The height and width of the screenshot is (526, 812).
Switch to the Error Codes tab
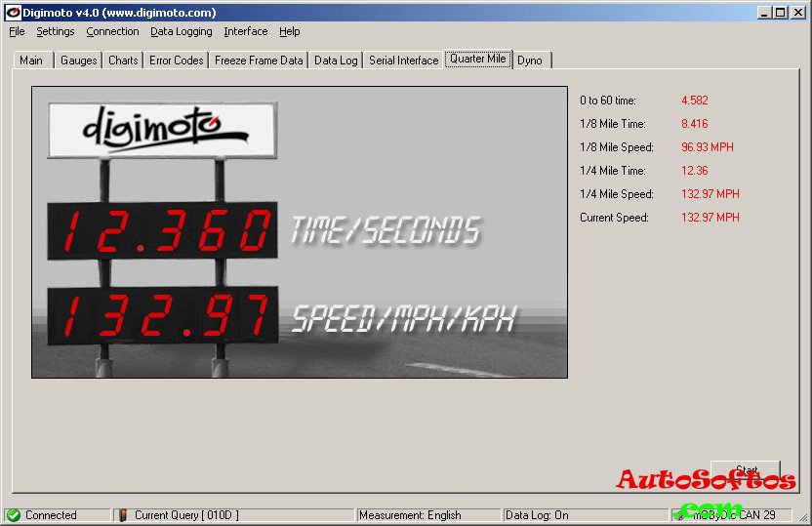[x=176, y=61]
